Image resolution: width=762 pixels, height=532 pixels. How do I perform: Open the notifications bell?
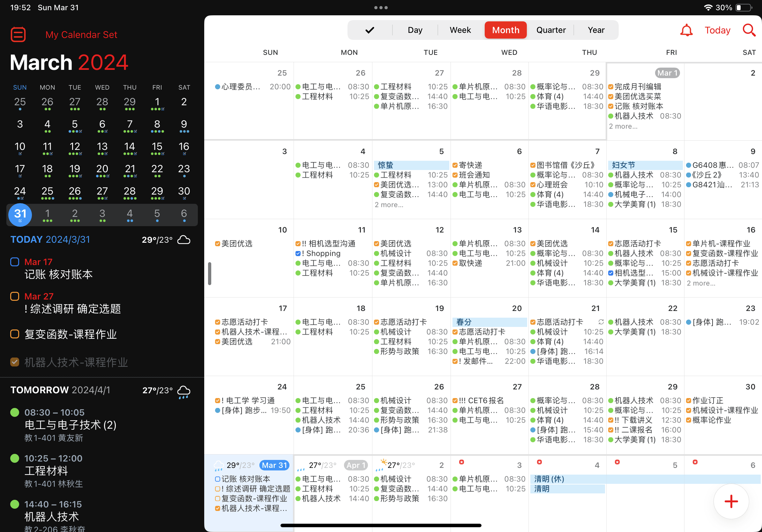pos(686,30)
